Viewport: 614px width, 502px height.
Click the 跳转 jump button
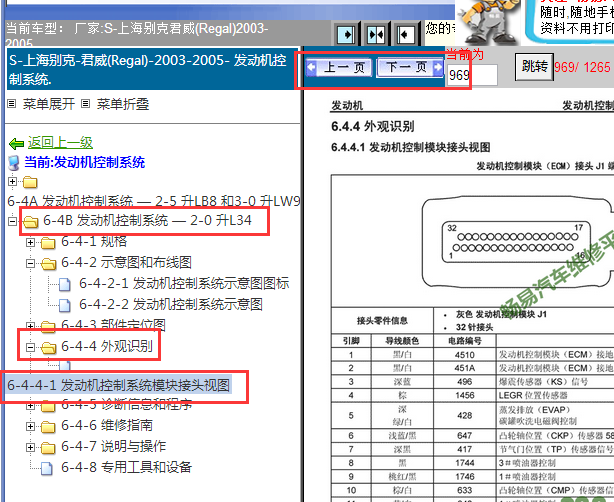click(534, 67)
